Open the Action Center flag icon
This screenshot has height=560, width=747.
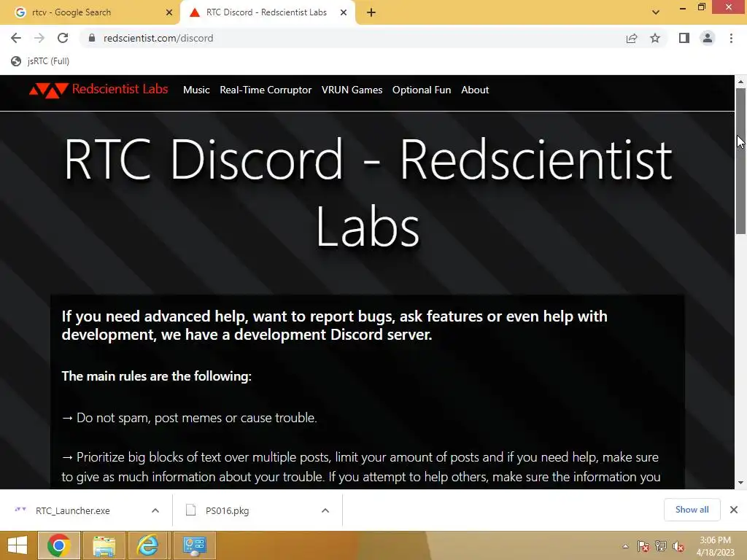click(643, 546)
